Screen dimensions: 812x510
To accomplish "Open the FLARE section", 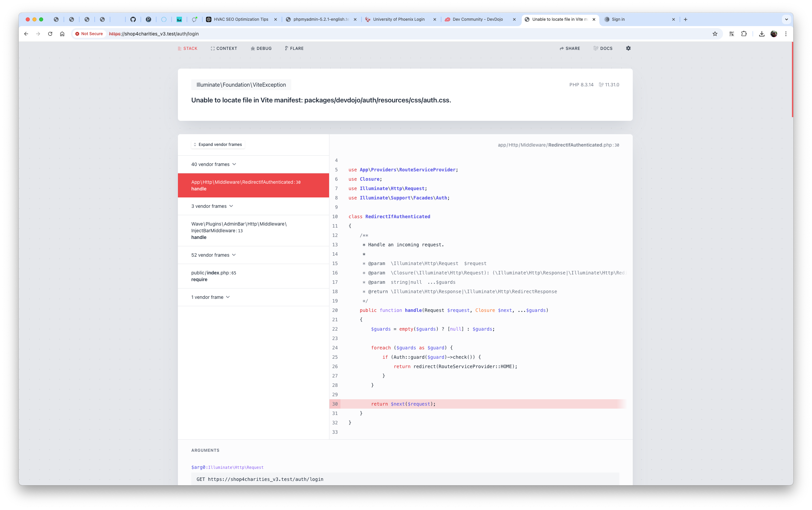I will pos(294,49).
